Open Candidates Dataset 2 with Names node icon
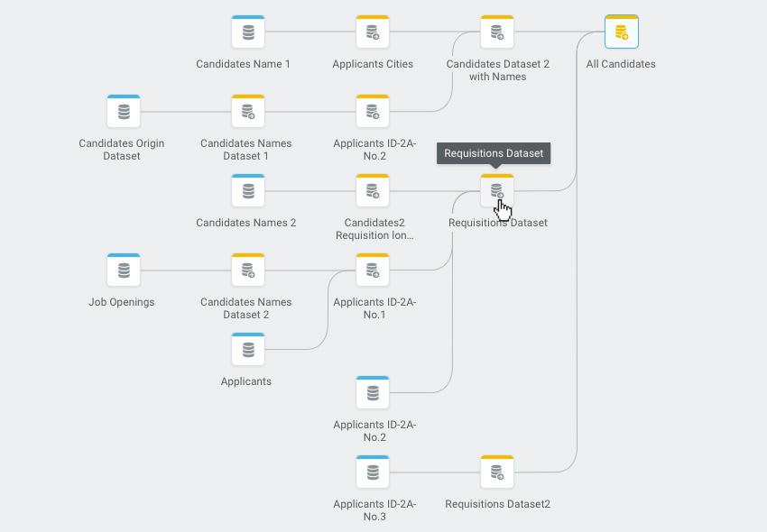Image resolution: width=767 pixels, height=532 pixels. click(497, 32)
